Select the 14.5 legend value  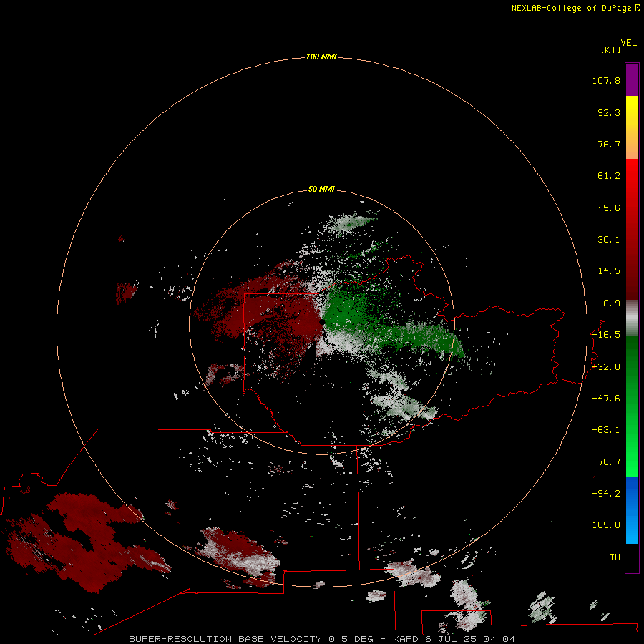tap(609, 271)
